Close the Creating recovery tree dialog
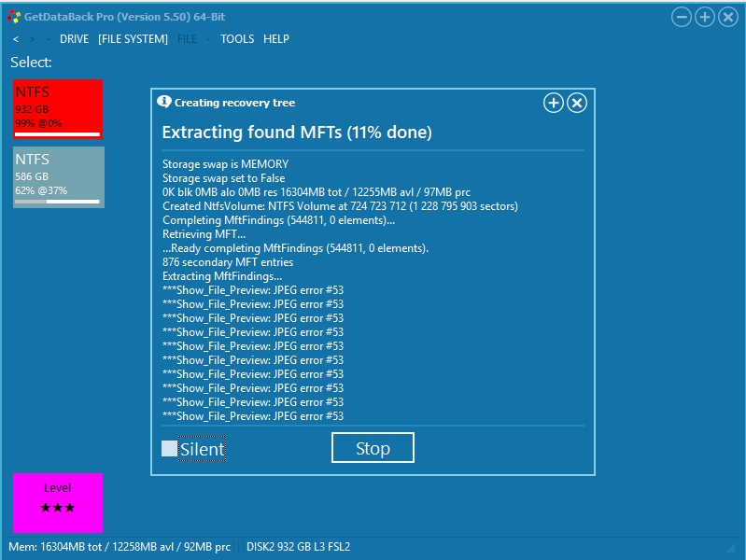Viewport: 746px width, 560px height. click(577, 103)
